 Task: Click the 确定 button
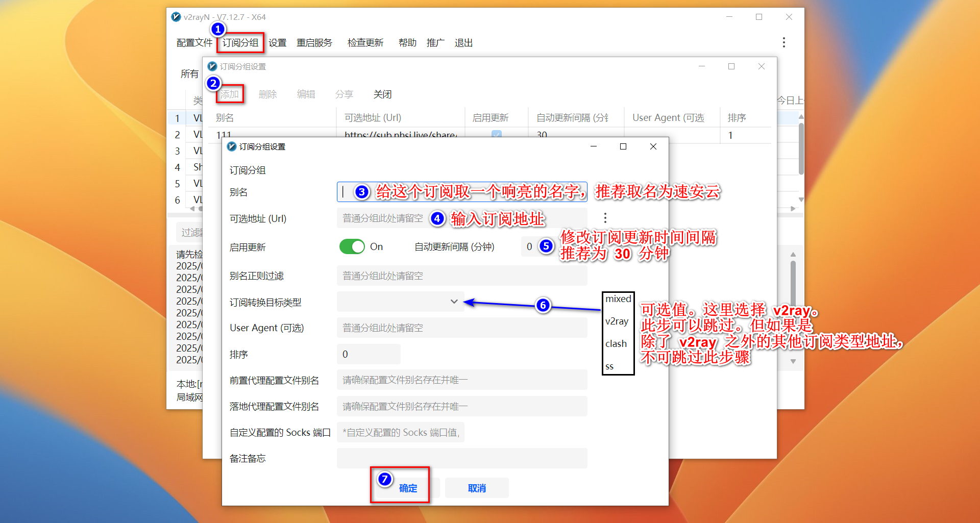pyautogui.click(x=408, y=488)
